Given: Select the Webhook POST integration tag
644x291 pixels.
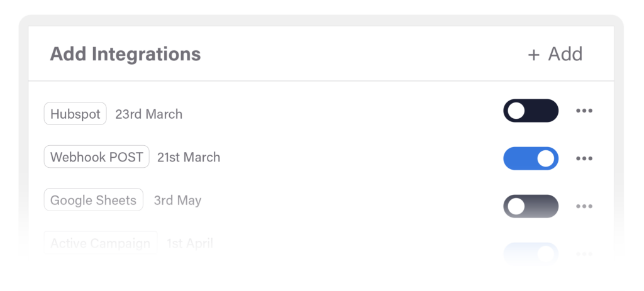Looking at the screenshot, I should [96, 157].
